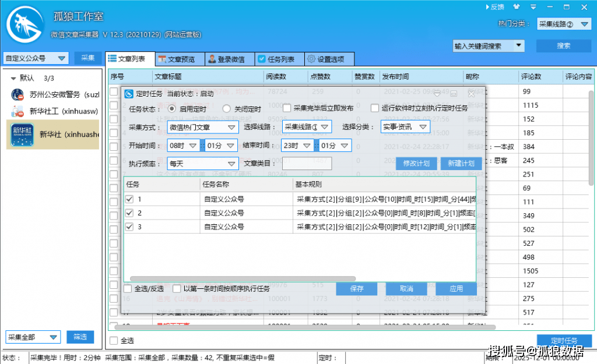The width and height of the screenshot is (597, 364).
Task: Open the title bar dropdown menu icon
Action: [533, 7]
